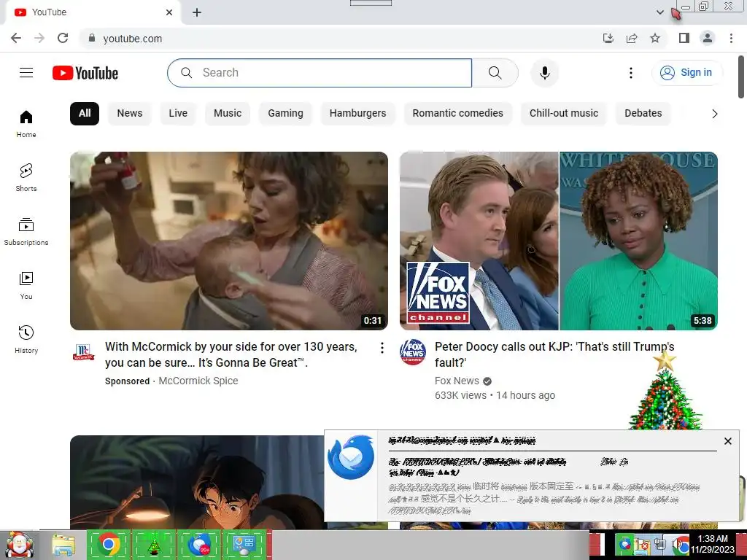This screenshot has width=747, height=560.
Task: Open History from sidebar
Action: coord(26,339)
